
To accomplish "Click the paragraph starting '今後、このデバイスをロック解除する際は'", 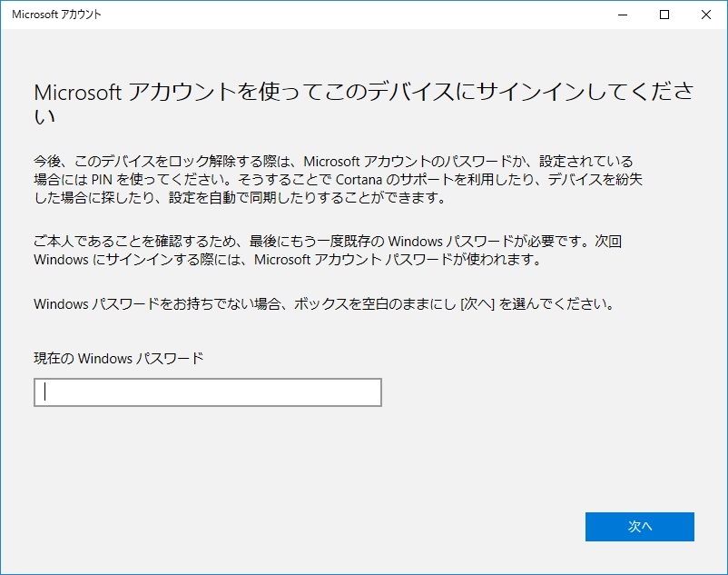I will click(338, 180).
